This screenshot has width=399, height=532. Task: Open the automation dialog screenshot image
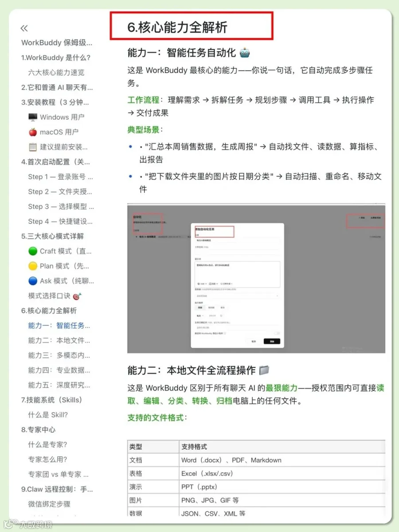pyautogui.click(x=256, y=278)
